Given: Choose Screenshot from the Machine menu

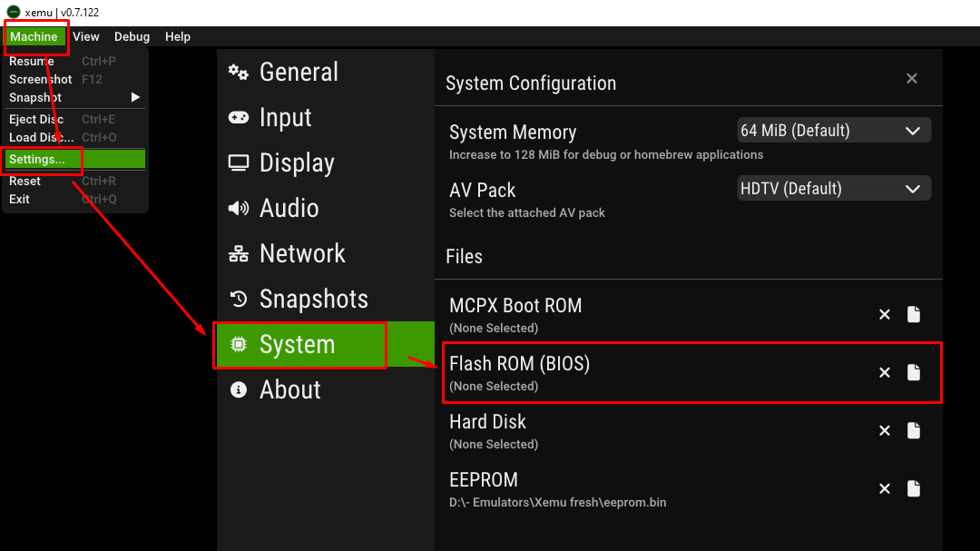Looking at the screenshot, I should tap(75, 80).
